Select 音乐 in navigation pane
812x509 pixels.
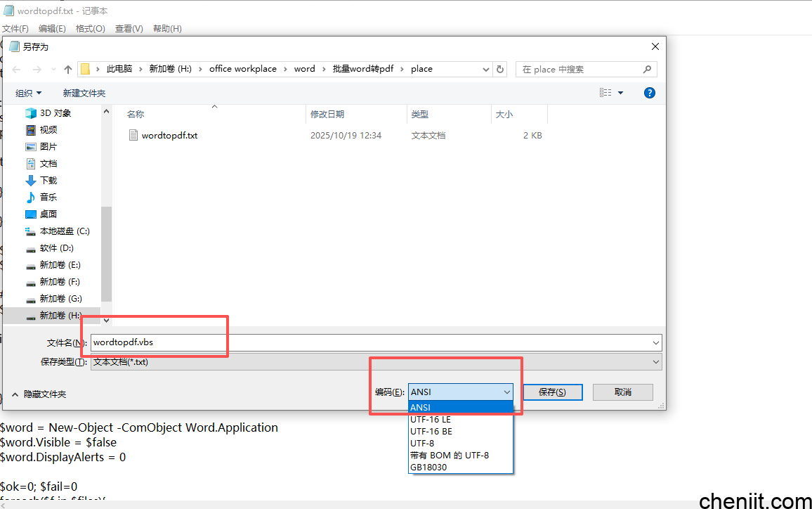click(x=48, y=198)
